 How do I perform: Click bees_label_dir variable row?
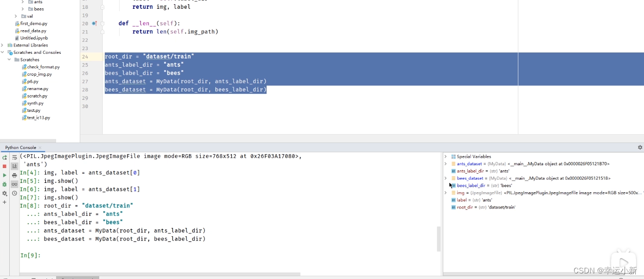click(482, 185)
